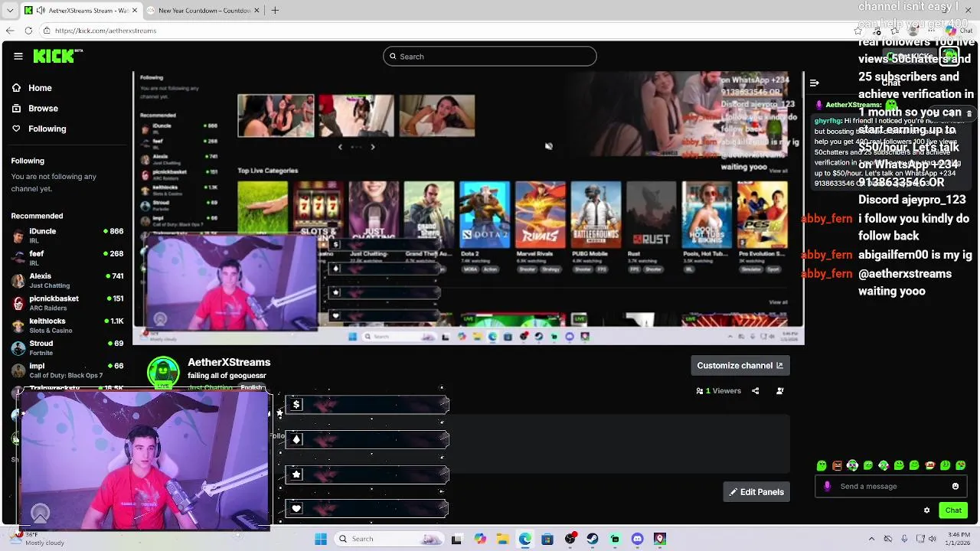Show hidden system tray icons
This screenshot has width=980, height=551.
pyautogui.click(x=872, y=539)
